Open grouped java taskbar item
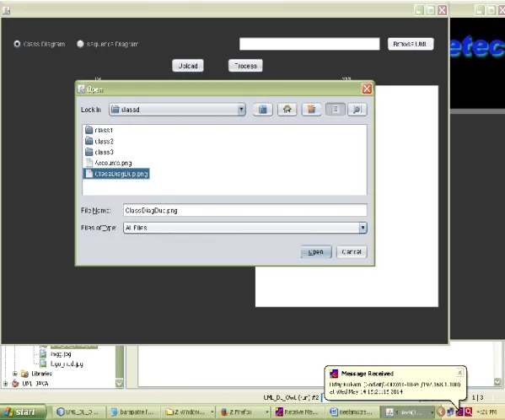Image resolution: width=505 pixels, height=420 pixels. click(x=408, y=412)
